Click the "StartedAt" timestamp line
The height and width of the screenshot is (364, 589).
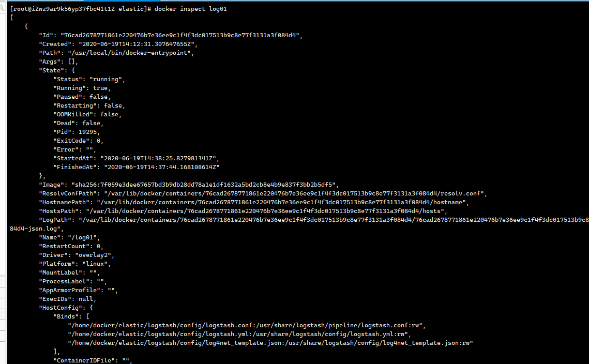point(136,158)
